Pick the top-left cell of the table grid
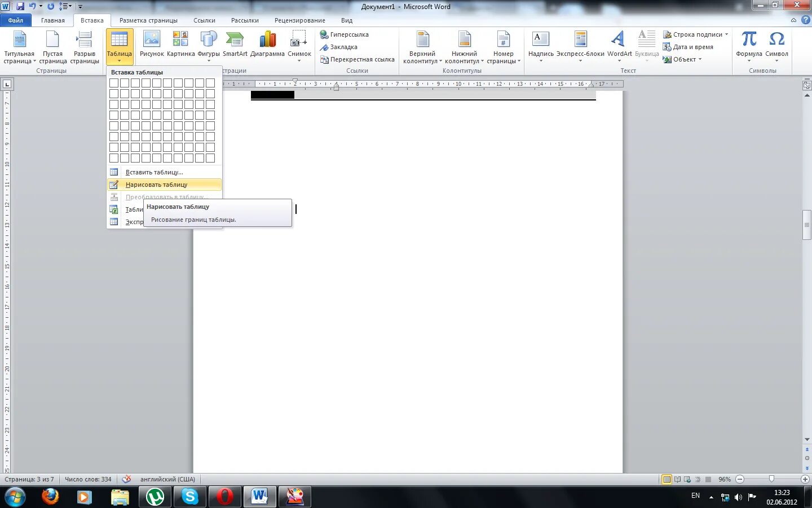The width and height of the screenshot is (812, 508). 114,83
